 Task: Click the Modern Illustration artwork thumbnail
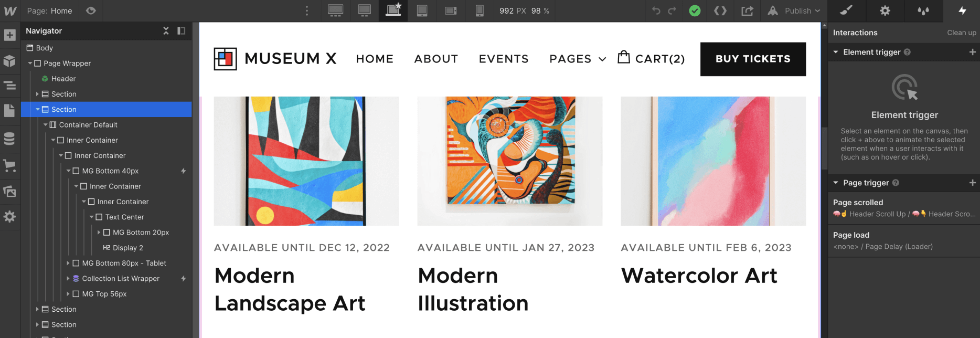(x=509, y=161)
